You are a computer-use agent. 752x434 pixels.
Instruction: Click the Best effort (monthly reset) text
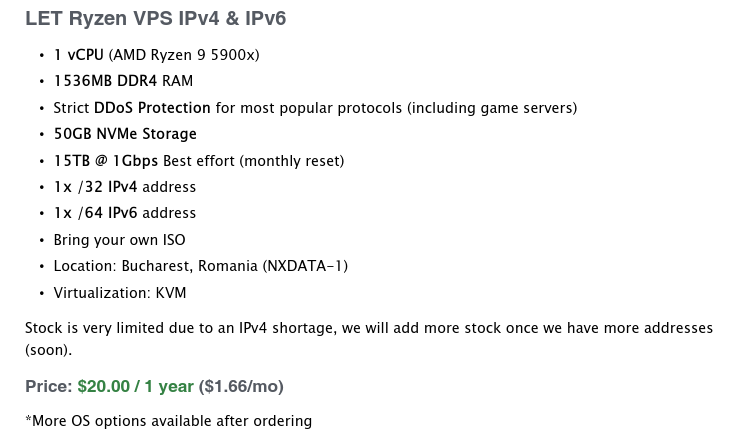(254, 160)
